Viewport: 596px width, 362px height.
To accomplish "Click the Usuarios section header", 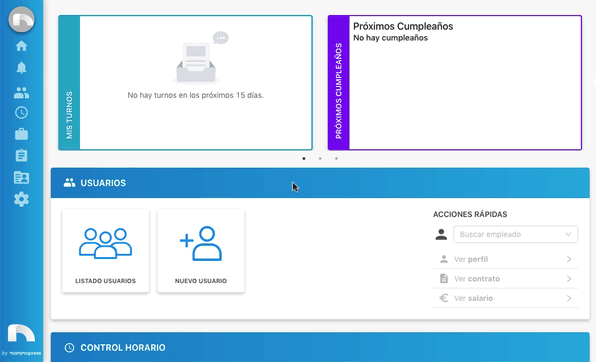I will click(x=320, y=183).
